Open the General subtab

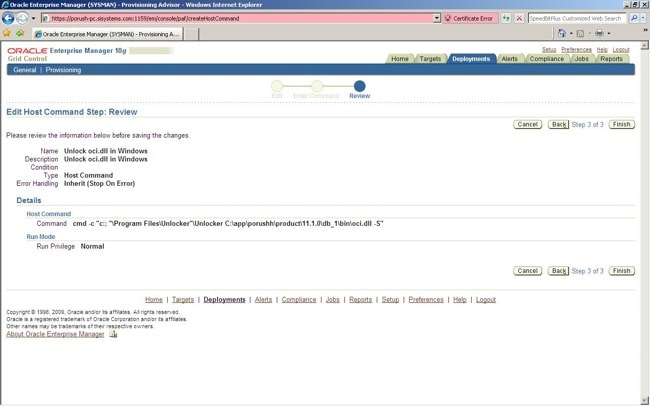point(24,70)
